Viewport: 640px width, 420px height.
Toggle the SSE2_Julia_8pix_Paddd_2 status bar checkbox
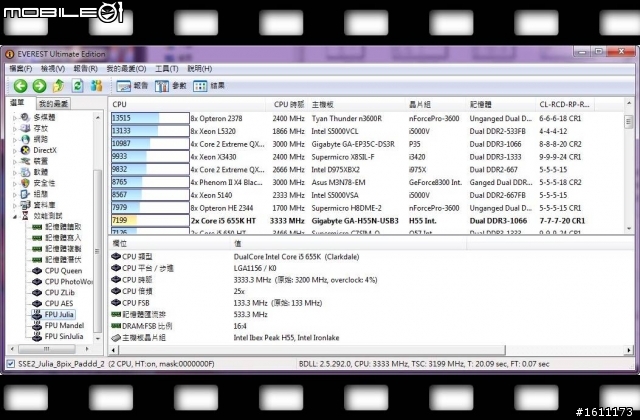coord(11,364)
